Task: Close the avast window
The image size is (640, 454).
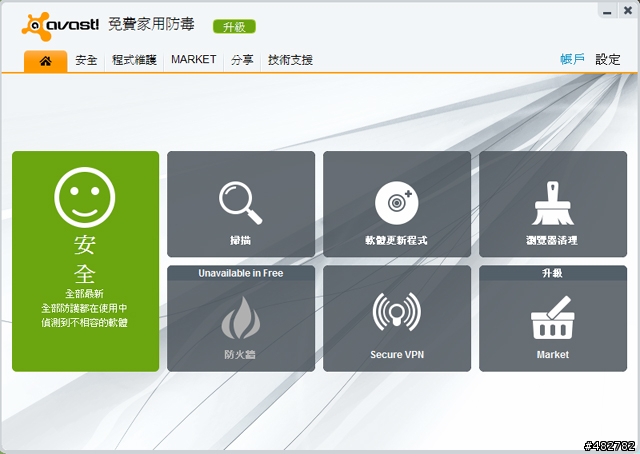Action: [x=628, y=10]
